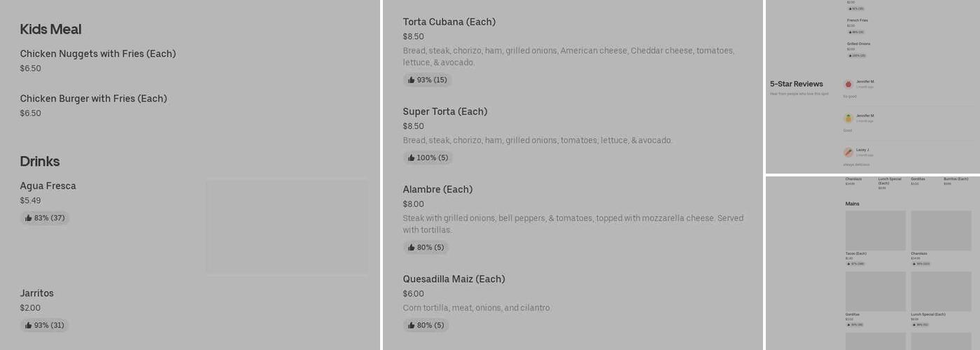980x350 pixels.
Task: Open Chicken Nuggets with Fries item
Action: click(98, 54)
